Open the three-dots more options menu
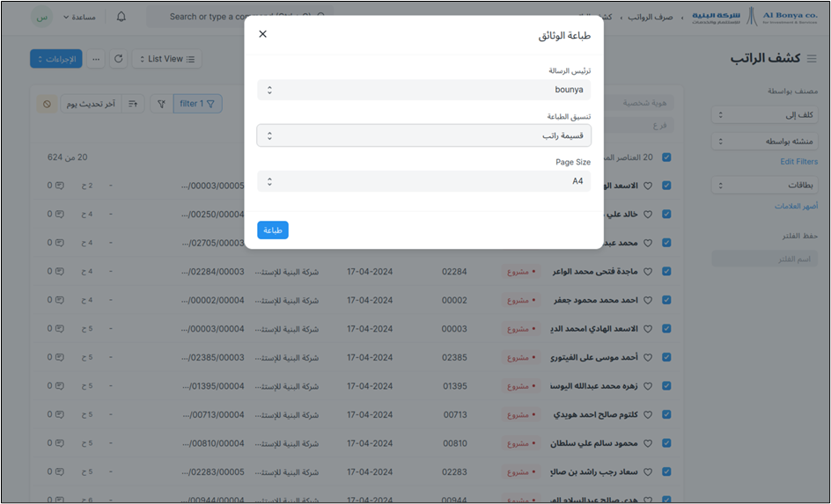 click(x=96, y=59)
